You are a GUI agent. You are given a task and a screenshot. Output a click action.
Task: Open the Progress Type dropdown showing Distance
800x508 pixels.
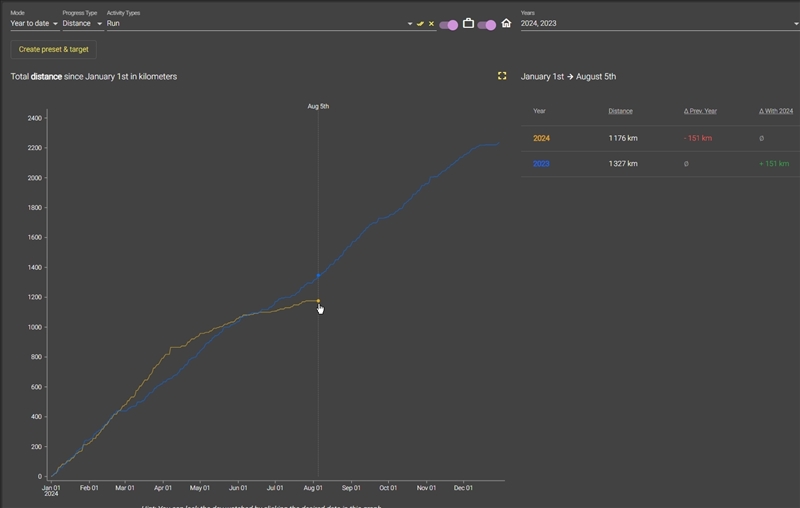click(82, 23)
